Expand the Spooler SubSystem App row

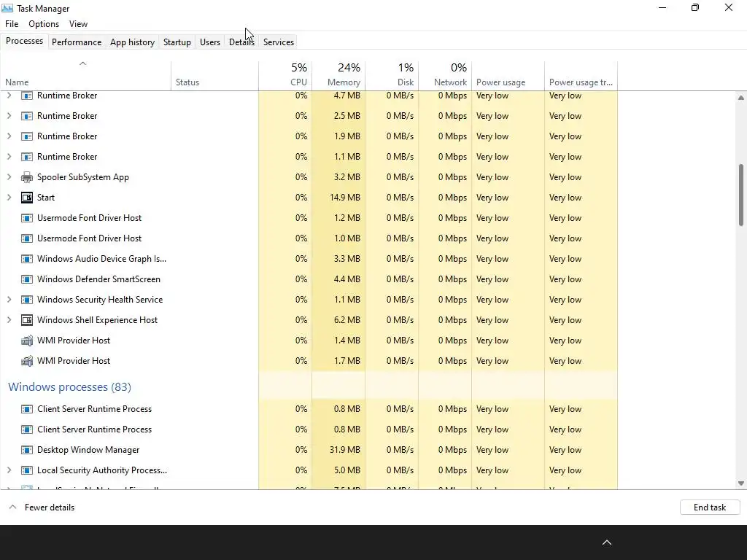coord(9,177)
